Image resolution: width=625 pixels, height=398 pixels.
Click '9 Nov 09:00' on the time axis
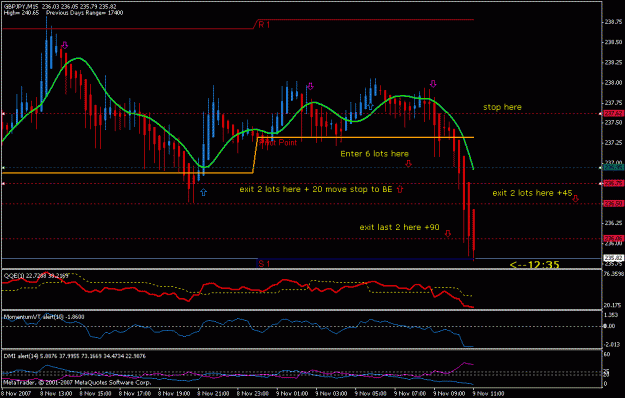[x=450, y=394]
